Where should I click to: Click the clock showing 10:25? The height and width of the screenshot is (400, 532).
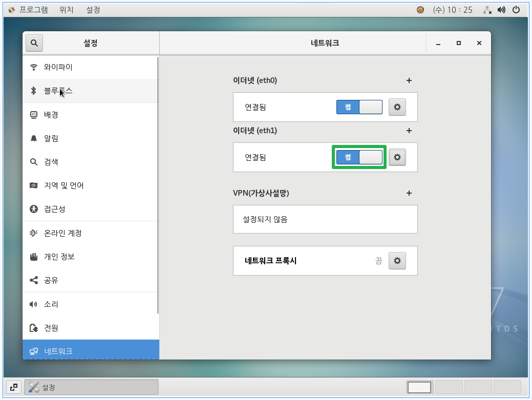pos(452,10)
